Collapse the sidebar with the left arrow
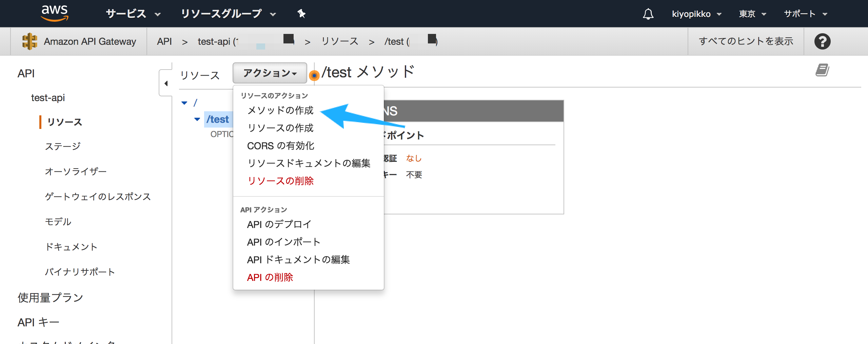Viewport: 868px width, 344px height. [166, 83]
